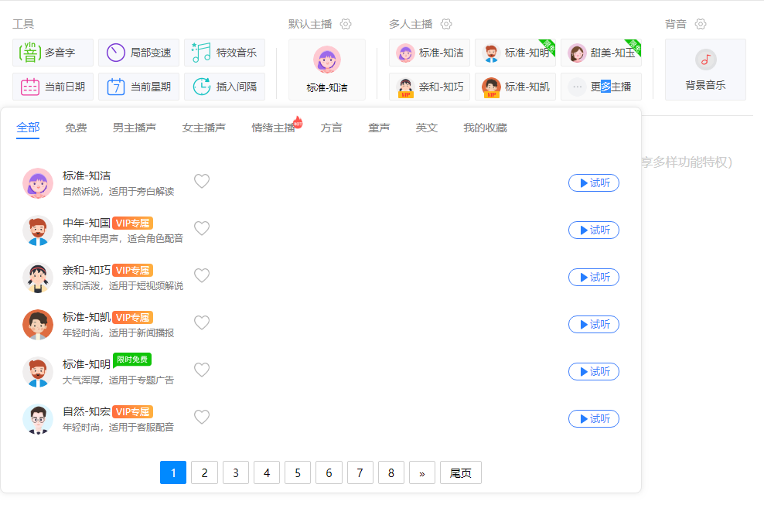
Task: Preview 自然-知宏 with 试听 button
Action: point(594,418)
